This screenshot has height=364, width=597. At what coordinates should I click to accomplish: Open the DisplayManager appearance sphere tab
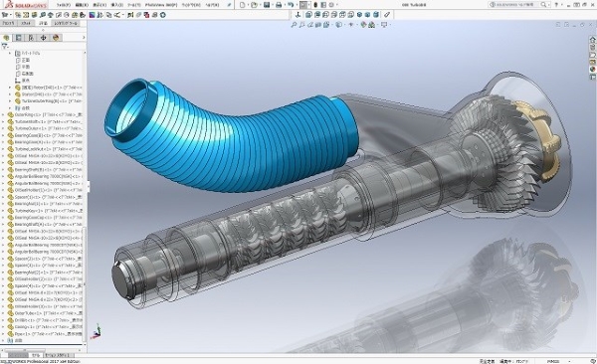56,38
